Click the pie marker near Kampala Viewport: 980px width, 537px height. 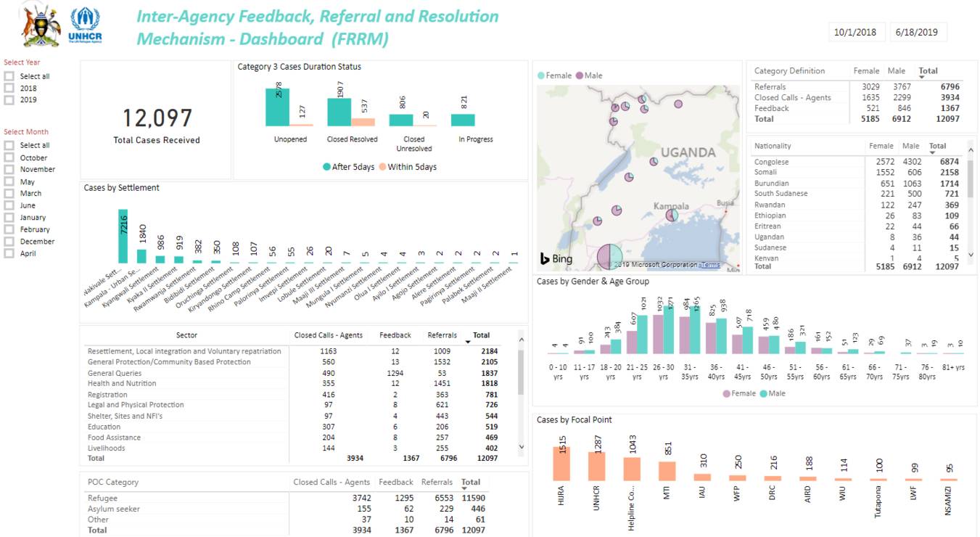pos(672,215)
